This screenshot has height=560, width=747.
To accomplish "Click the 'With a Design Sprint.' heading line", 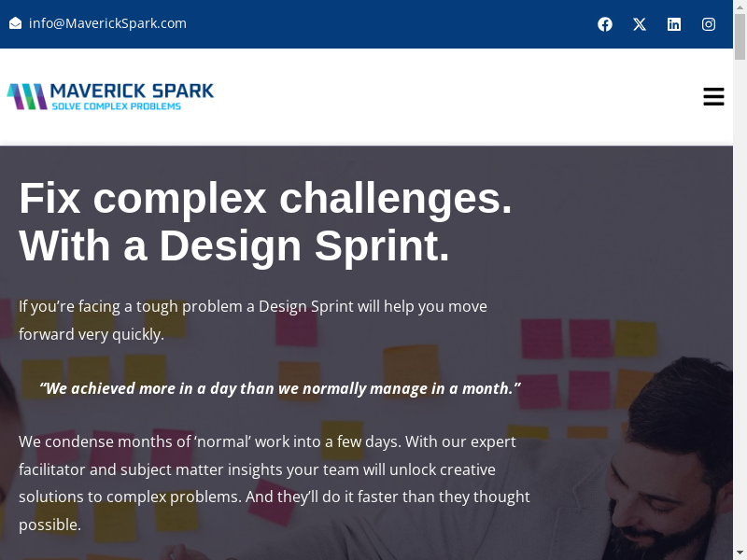I will pyautogui.click(x=234, y=245).
